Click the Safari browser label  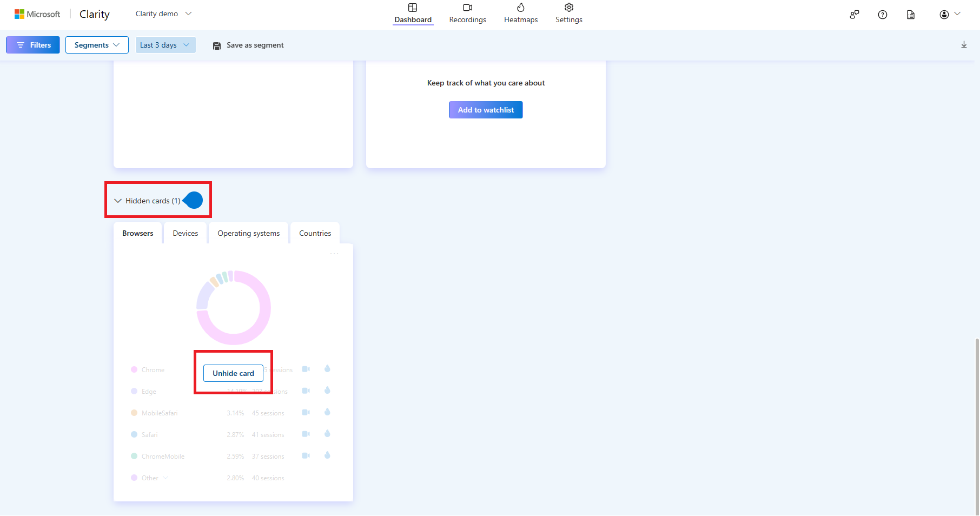149,435
